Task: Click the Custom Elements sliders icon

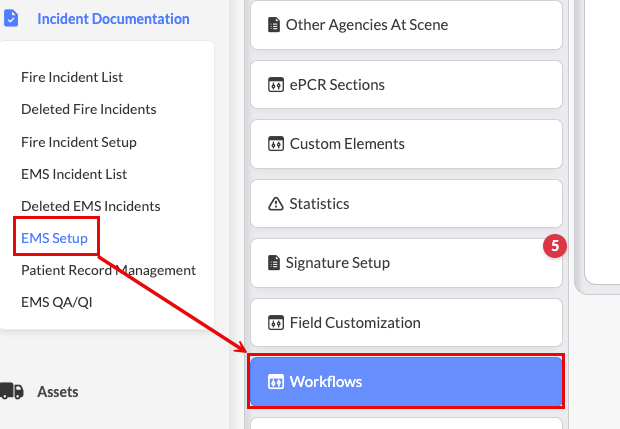Action: (x=276, y=144)
